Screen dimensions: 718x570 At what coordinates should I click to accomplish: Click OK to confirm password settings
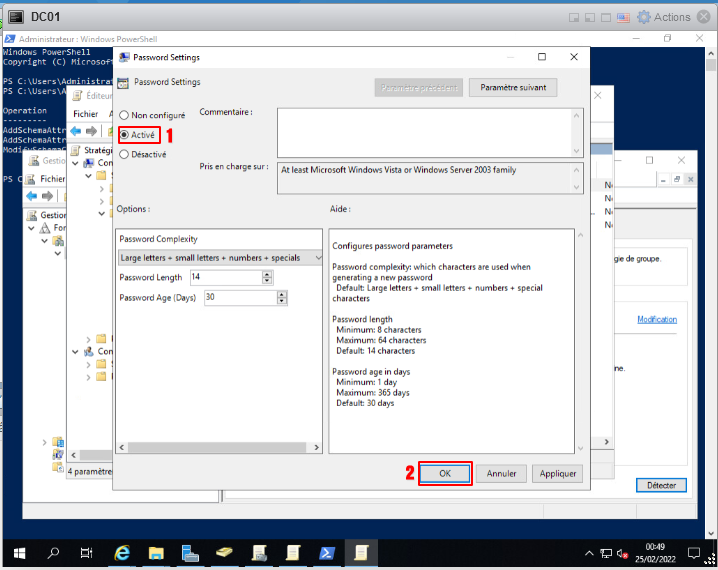pos(445,473)
